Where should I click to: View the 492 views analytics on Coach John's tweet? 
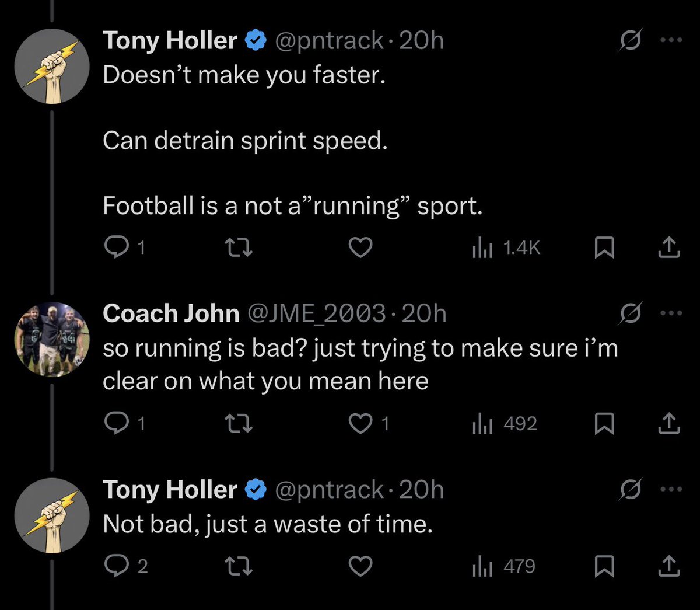504,424
